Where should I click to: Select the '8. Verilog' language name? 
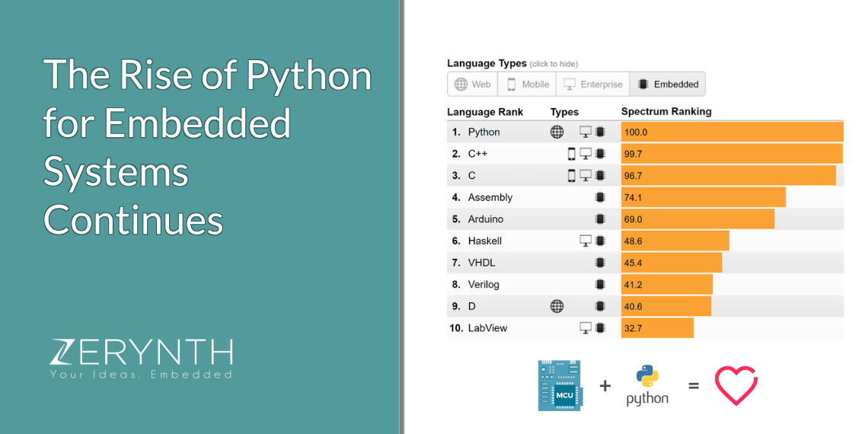tap(476, 285)
